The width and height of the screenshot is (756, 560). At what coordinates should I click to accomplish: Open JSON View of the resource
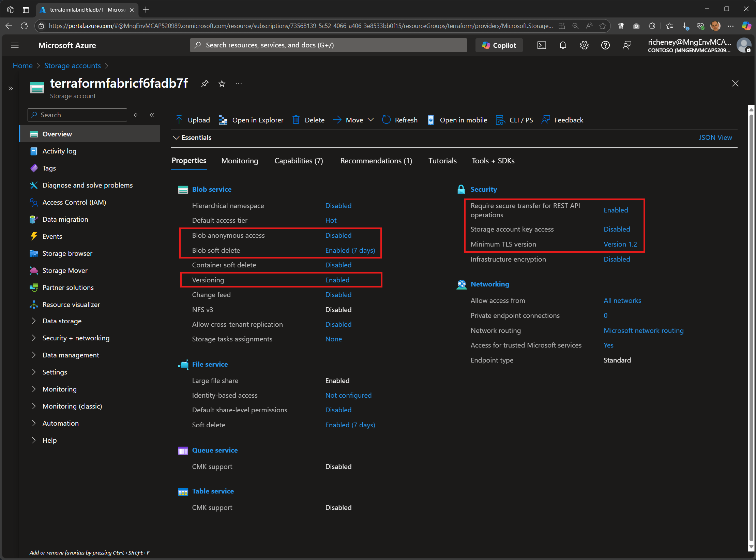point(715,137)
